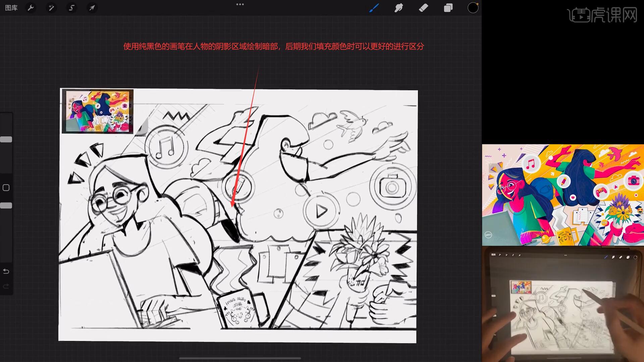This screenshot has width=644, height=362.
Task: Tap the undo arrow
Action: click(x=6, y=271)
